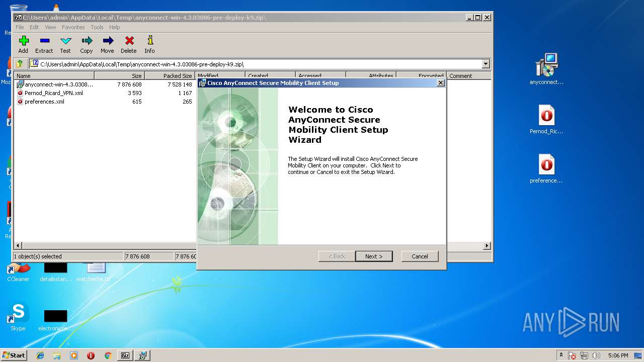Viewport: 644px width, 362px height.
Task: Maximize the 7-Zip window
Action: tap(477, 17)
